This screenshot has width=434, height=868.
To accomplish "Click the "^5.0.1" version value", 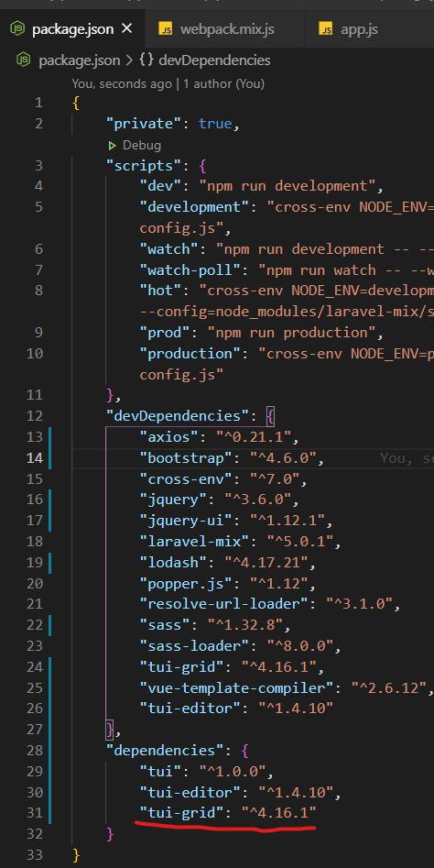I will point(300,542).
